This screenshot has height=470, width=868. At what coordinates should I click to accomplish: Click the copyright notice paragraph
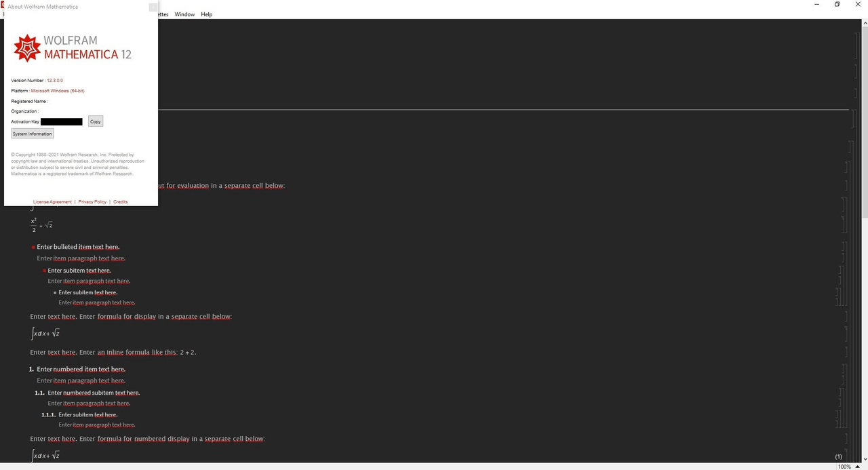tap(77, 164)
